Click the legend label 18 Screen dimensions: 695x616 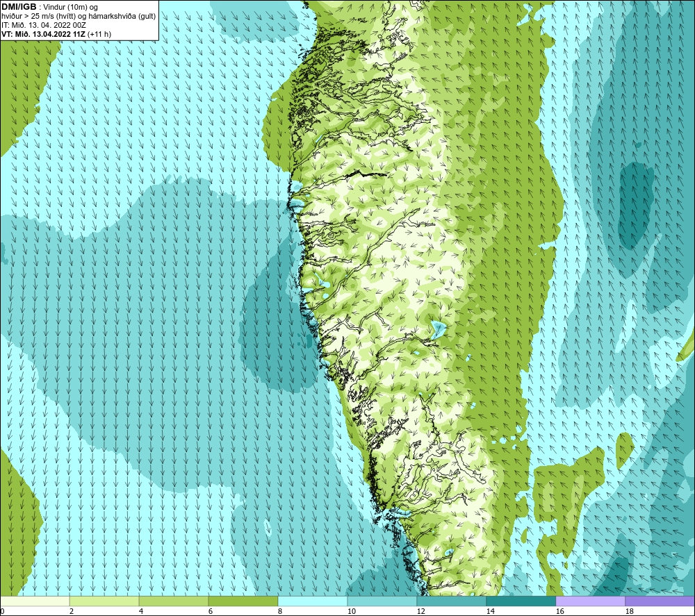click(629, 612)
